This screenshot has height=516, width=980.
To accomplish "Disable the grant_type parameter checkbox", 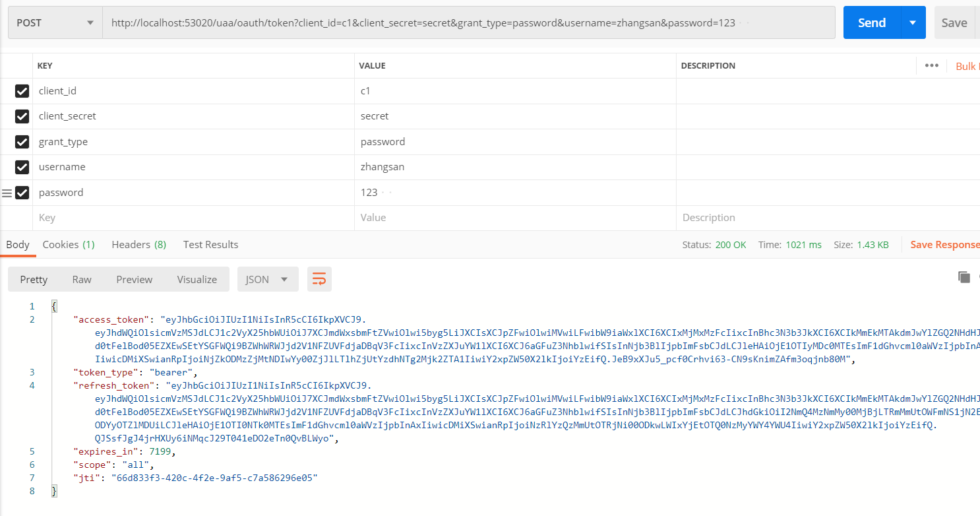I will click(x=22, y=142).
